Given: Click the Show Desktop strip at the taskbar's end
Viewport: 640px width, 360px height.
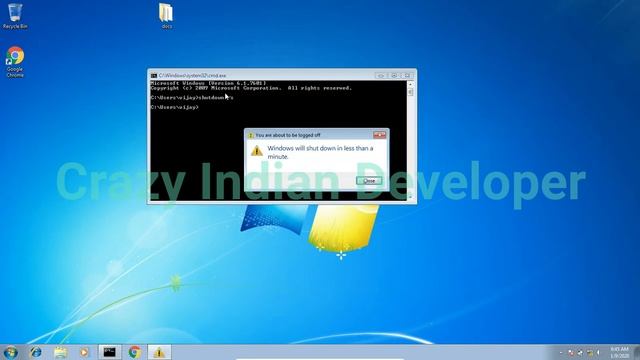Looking at the screenshot, I should 636,352.
